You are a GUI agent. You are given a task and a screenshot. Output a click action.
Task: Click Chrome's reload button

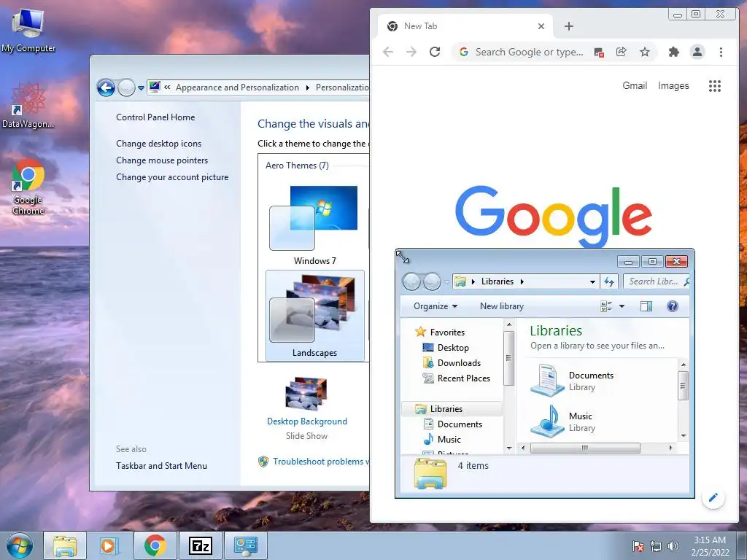435,52
